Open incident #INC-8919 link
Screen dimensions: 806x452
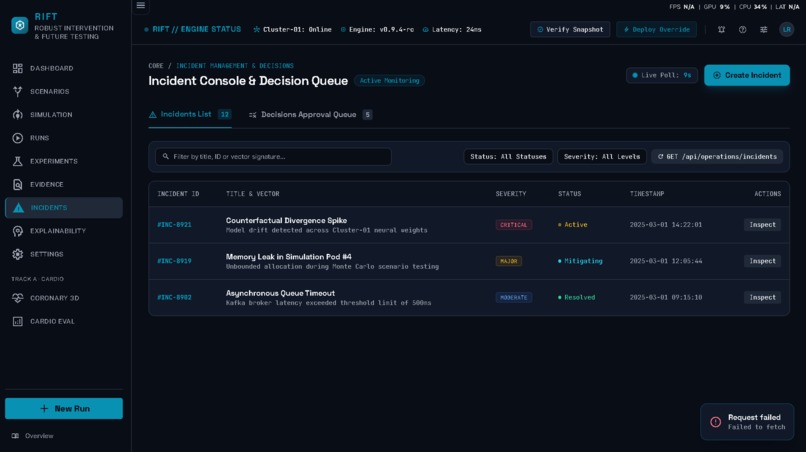(x=174, y=261)
